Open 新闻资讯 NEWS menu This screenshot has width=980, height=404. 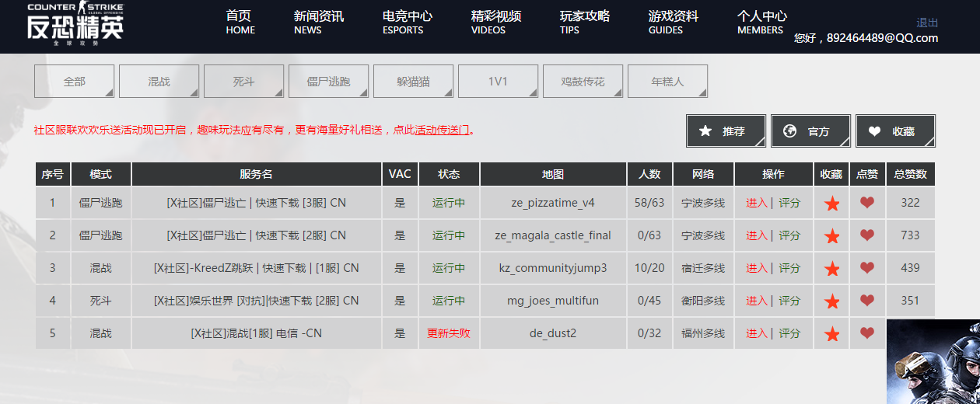319,23
